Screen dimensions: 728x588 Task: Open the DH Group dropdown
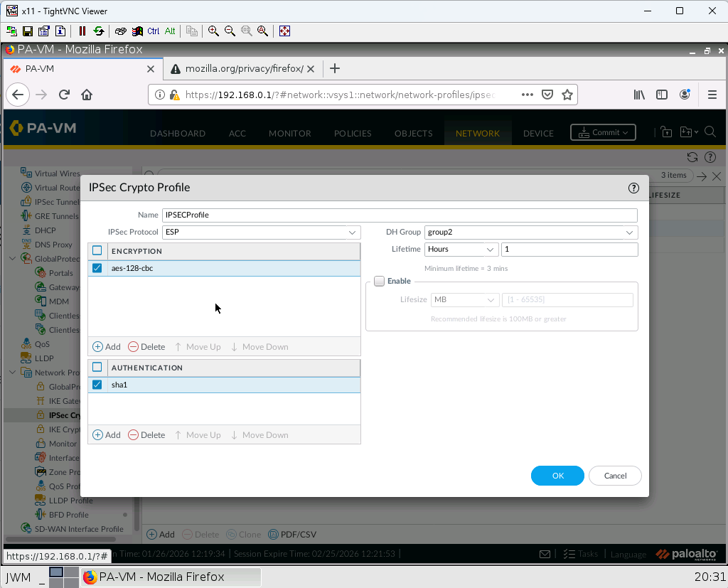[x=530, y=232]
